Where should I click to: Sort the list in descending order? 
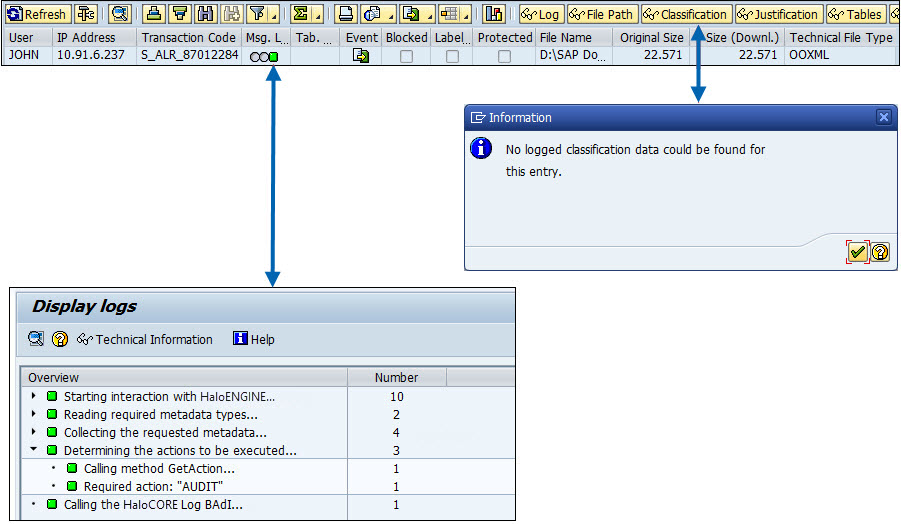coord(180,14)
